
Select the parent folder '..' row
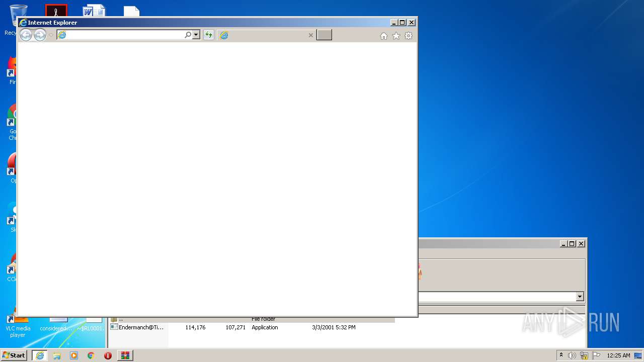click(x=252, y=319)
